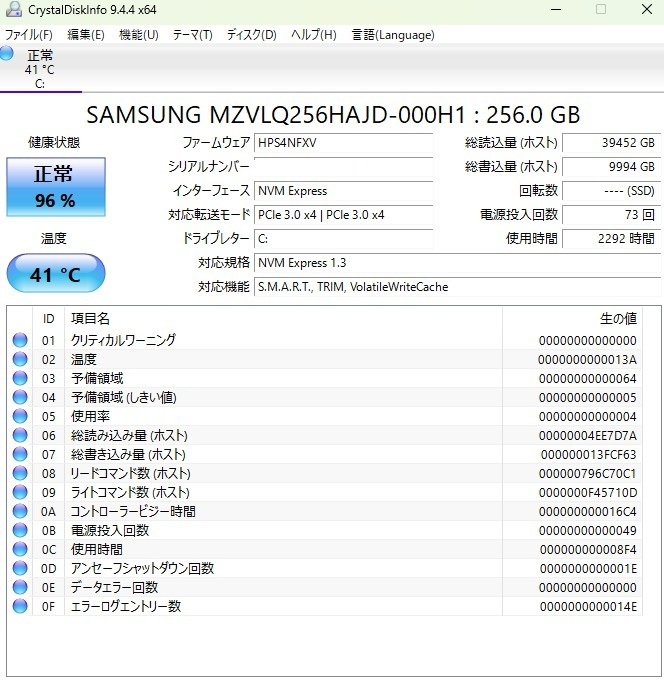The height and width of the screenshot is (682, 664).
Task: Select the 予備領域 (しきい値) attribute name
Action: click(123, 397)
